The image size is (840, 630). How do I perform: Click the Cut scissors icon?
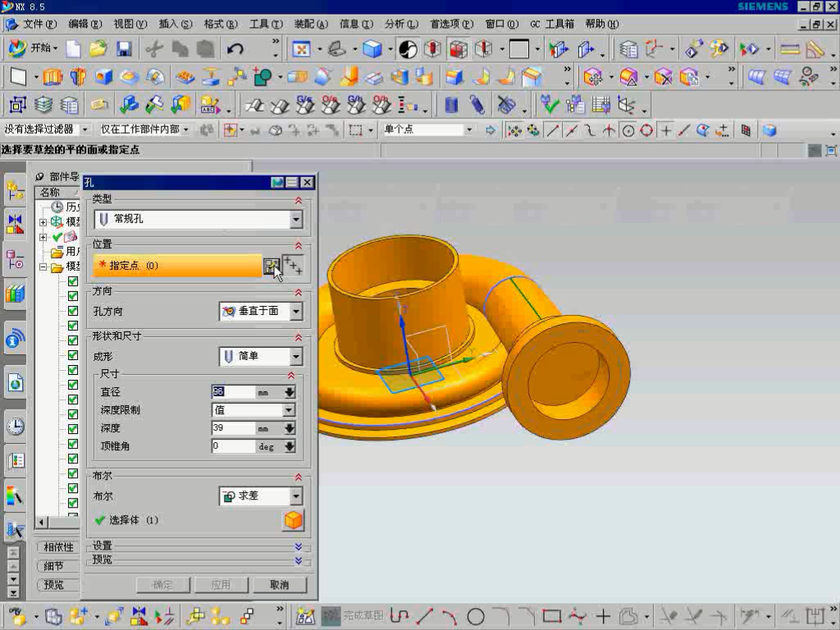click(x=154, y=49)
